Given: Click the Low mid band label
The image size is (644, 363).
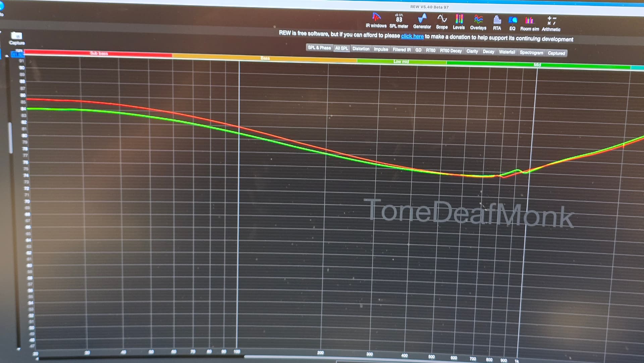Looking at the screenshot, I should point(401,62).
